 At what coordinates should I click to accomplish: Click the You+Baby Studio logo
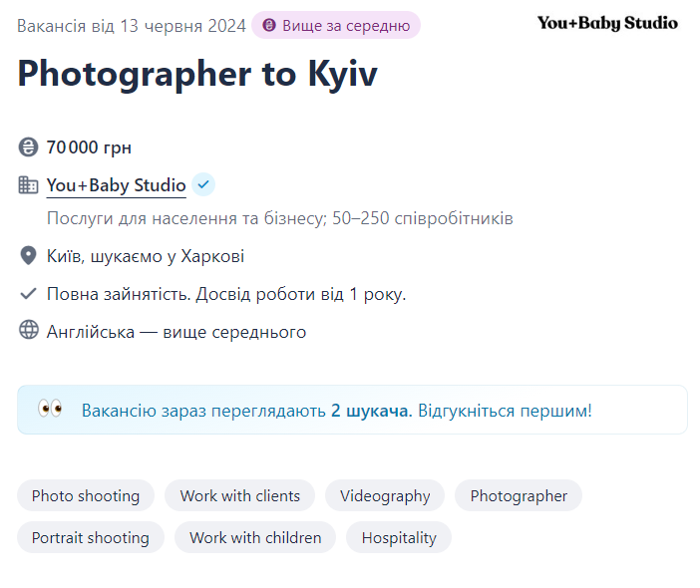click(x=607, y=23)
